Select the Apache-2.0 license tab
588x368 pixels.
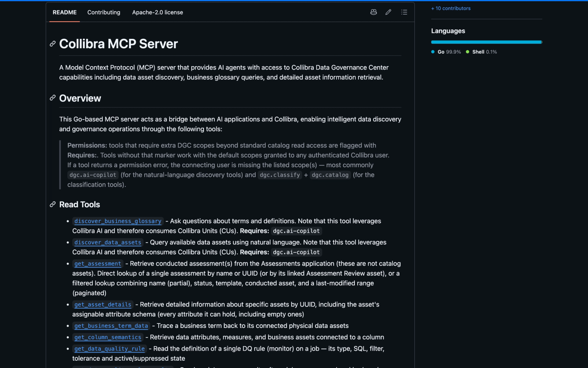[x=158, y=12]
